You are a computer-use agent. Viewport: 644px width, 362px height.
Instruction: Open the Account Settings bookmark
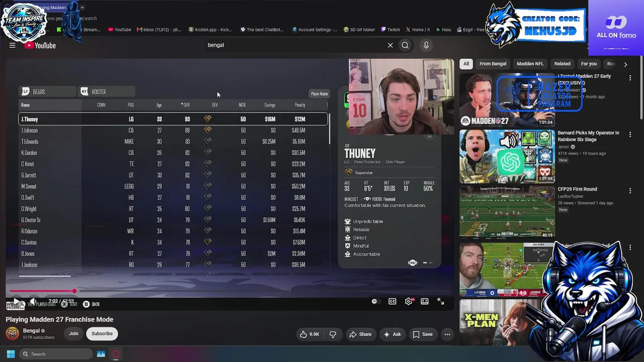click(x=314, y=30)
